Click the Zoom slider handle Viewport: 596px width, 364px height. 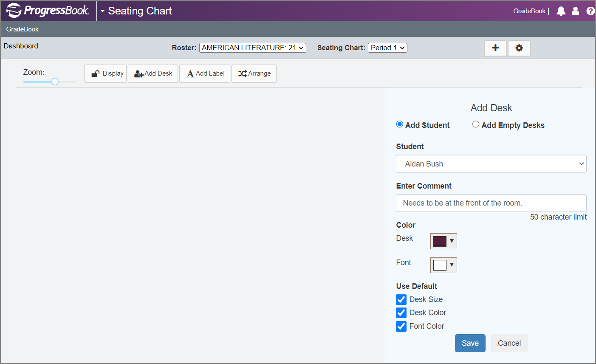[55, 82]
